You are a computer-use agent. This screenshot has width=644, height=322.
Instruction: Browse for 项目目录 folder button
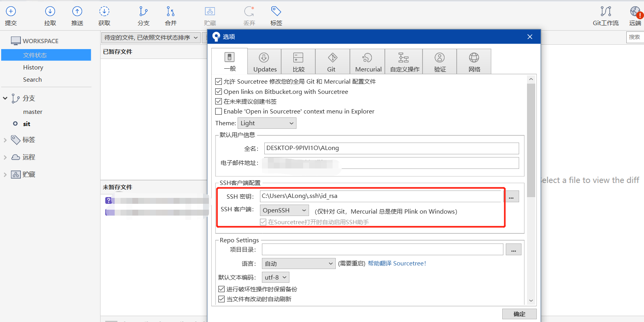pos(514,250)
